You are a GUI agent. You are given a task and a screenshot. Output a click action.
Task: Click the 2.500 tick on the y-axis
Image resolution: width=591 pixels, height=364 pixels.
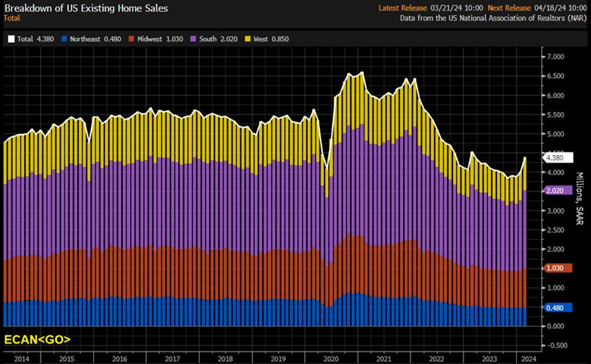coord(555,230)
